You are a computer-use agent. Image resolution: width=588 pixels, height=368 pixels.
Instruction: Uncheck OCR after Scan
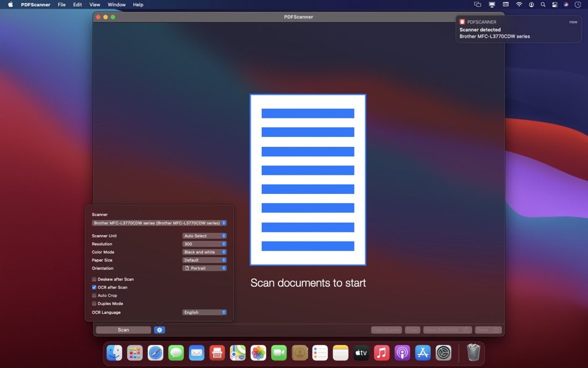click(x=94, y=287)
